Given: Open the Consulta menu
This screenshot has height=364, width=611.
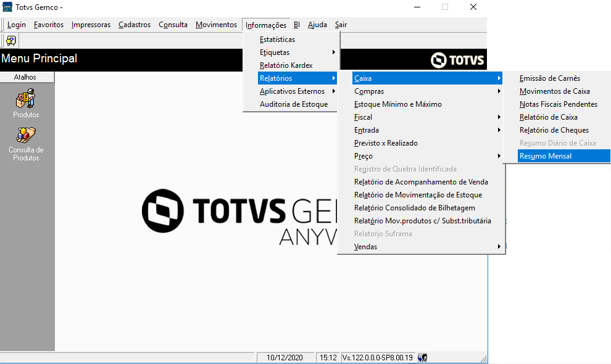Looking at the screenshot, I should (x=173, y=25).
